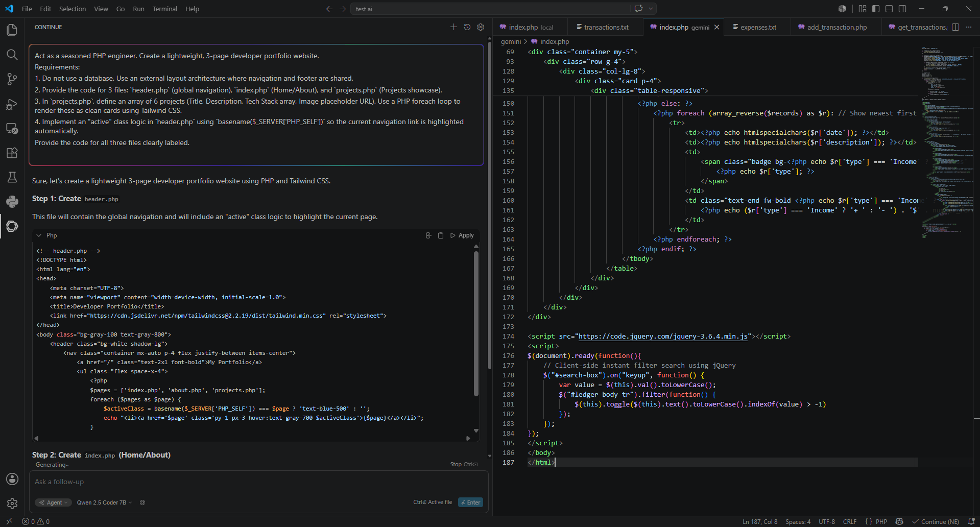Image resolution: width=980 pixels, height=527 pixels.
Task: Switch to the index.php local tab
Action: click(x=531, y=27)
